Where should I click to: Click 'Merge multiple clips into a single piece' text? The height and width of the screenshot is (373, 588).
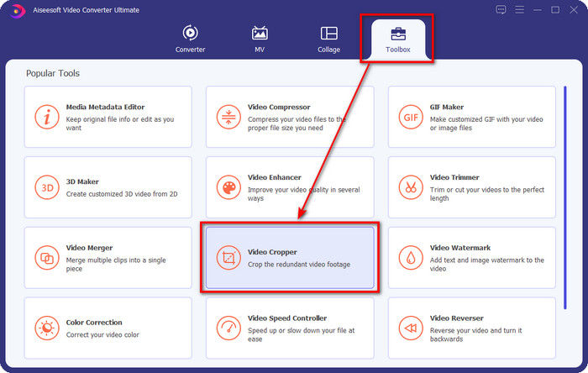116,265
